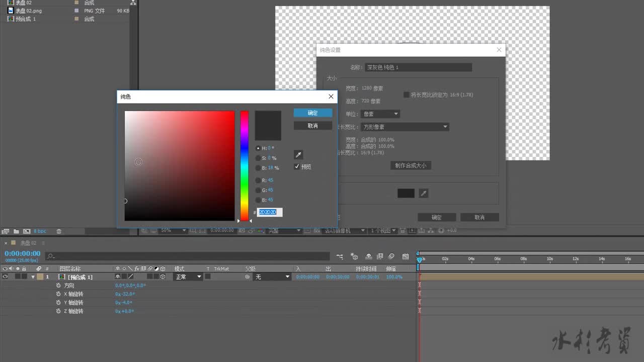Image resolution: width=644 pixels, height=362 pixels.
Task: Click 8 bpc color depth button
Action: coord(40,231)
